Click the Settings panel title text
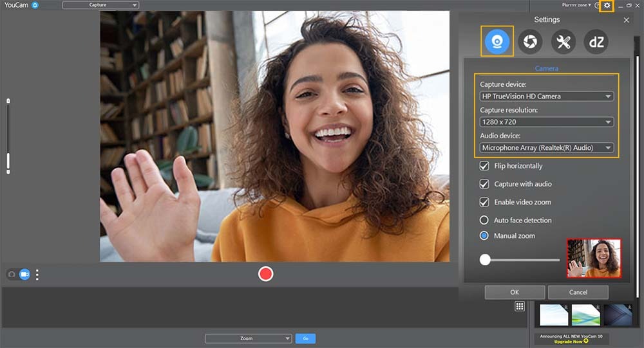Image resolution: width=644 pixels, height=348 pixels. [x=547, y=20]
